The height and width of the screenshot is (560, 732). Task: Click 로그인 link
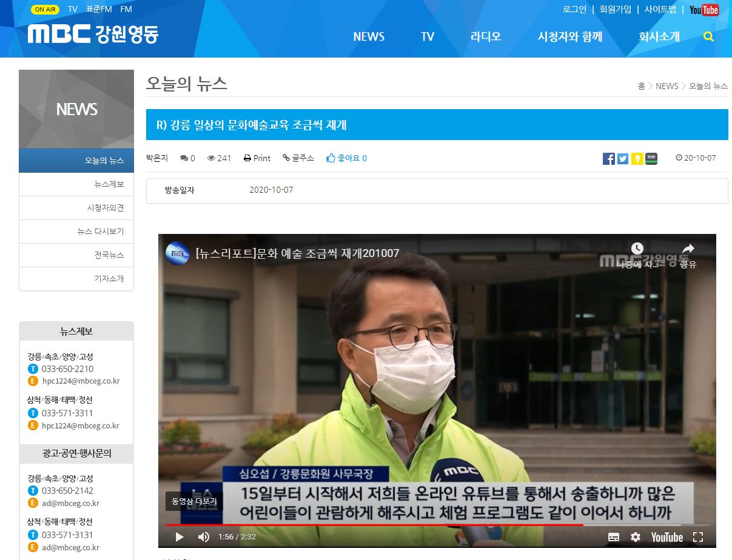coord(574,10)
